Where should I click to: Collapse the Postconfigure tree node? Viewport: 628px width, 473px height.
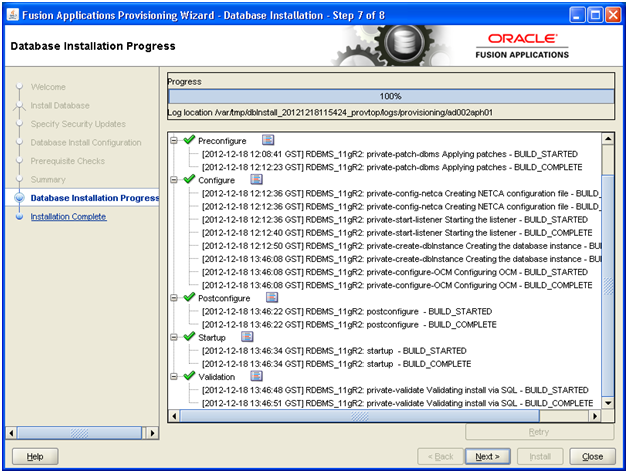[x=174, y=298]
